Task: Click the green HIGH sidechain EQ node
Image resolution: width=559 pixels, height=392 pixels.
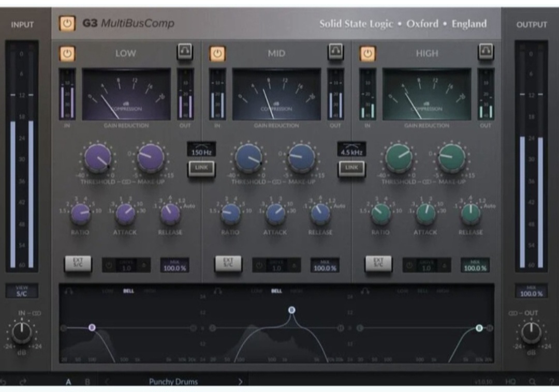Action: click(479, 328)
